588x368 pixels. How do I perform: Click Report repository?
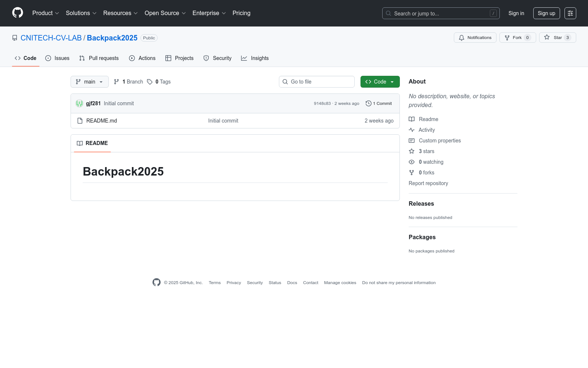(428, 183)
